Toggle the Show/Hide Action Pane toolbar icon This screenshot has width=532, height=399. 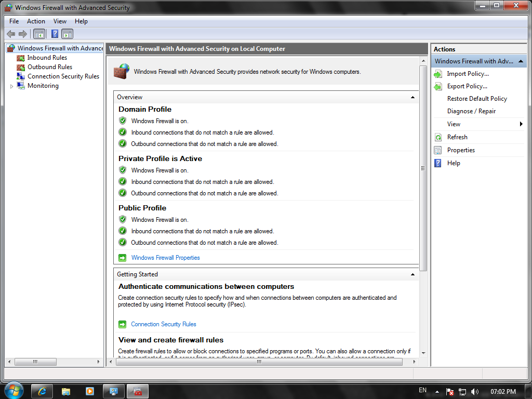pyautogui.click(x=67, y=34)
